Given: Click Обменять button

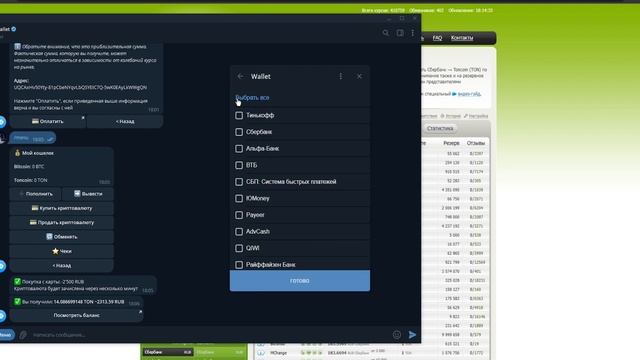Looking at the screenshot, I should pyautogui.click(x=62, y=237).
